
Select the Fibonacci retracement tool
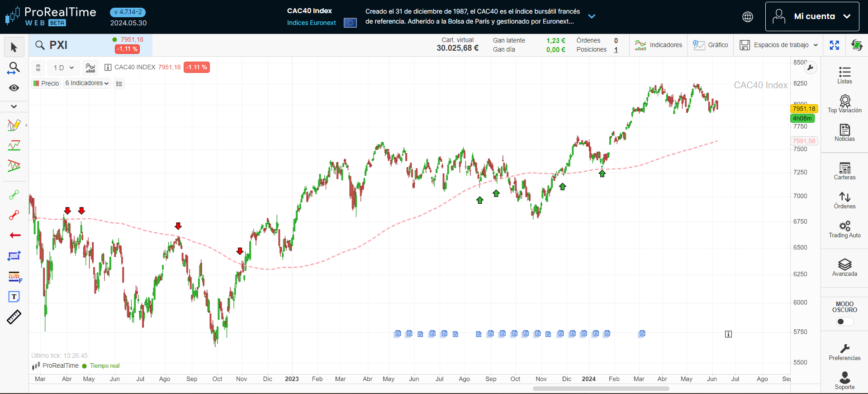(x=14, y=276)
